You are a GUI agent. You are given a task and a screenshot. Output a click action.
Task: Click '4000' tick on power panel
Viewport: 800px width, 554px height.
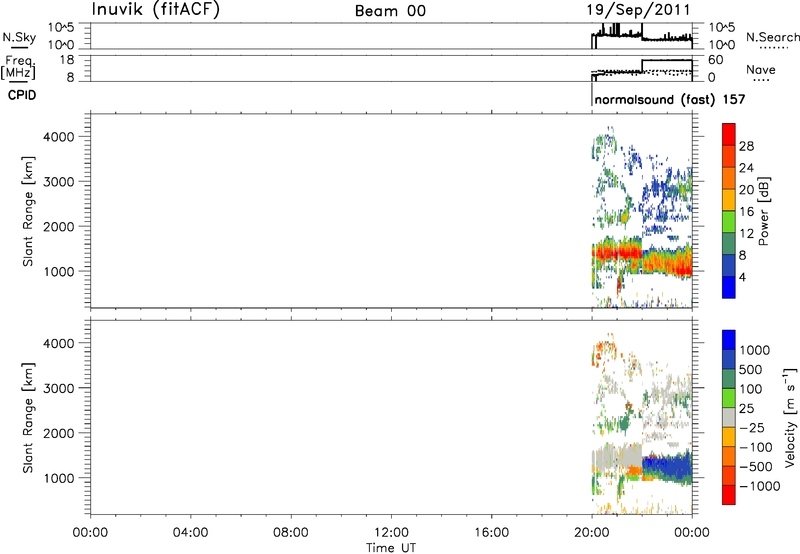click(59, 137)
